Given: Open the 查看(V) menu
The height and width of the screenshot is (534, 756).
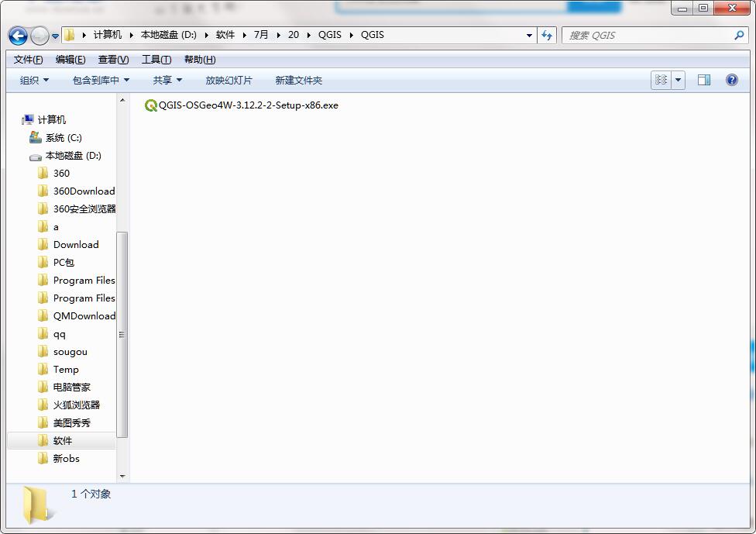Looking at the screenshot, I should tap(113, 60).
